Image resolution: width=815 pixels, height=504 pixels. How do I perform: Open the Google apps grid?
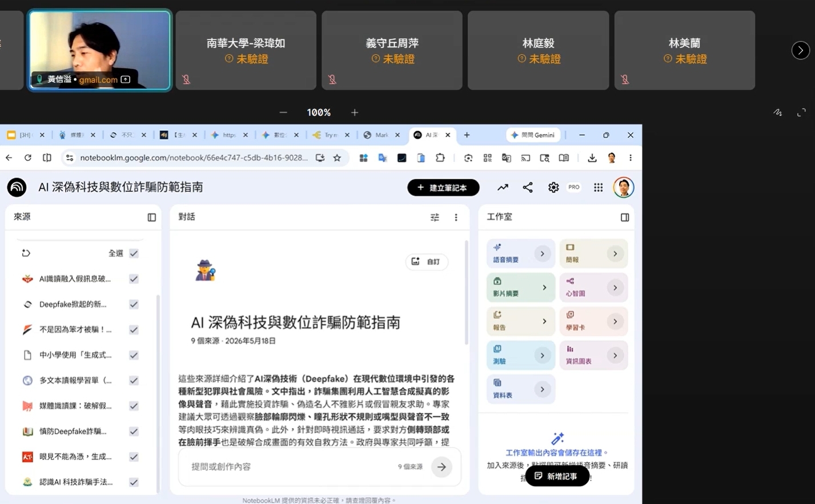[598, 187]
